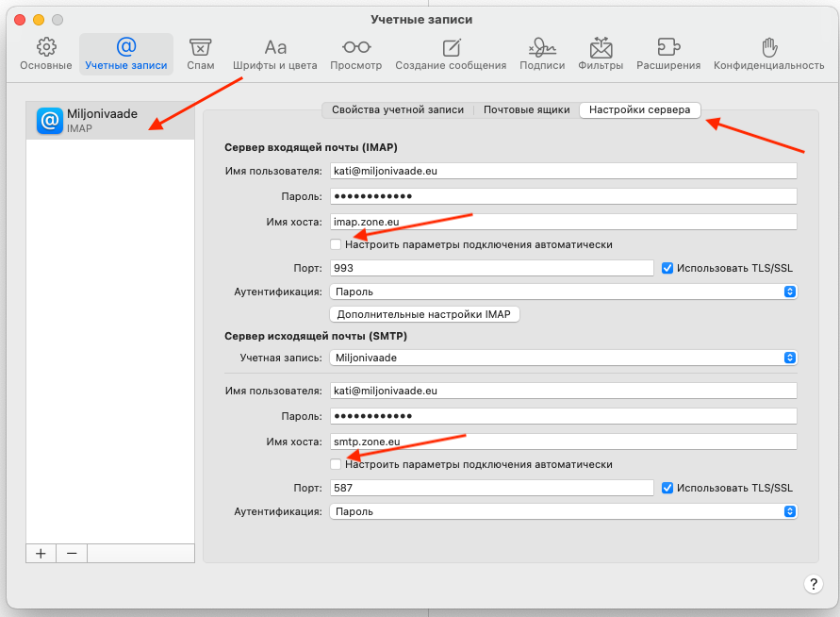Open Шрифты и цвета preferences
The height and width of the screenshot is (617, 840).
pos(275,54)
